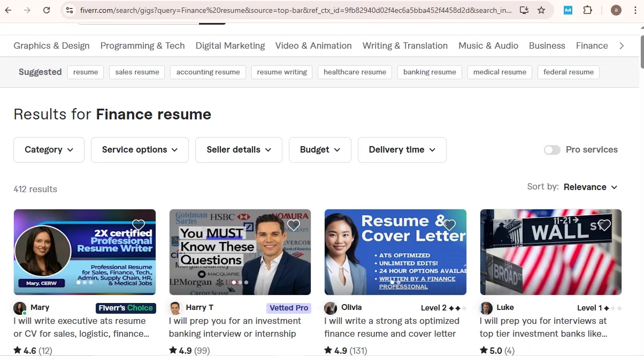Screen dimensions: 644x356
Task: Open Olivia's Resume & Cover Letter thumbnail
Action: click(395, 252)
